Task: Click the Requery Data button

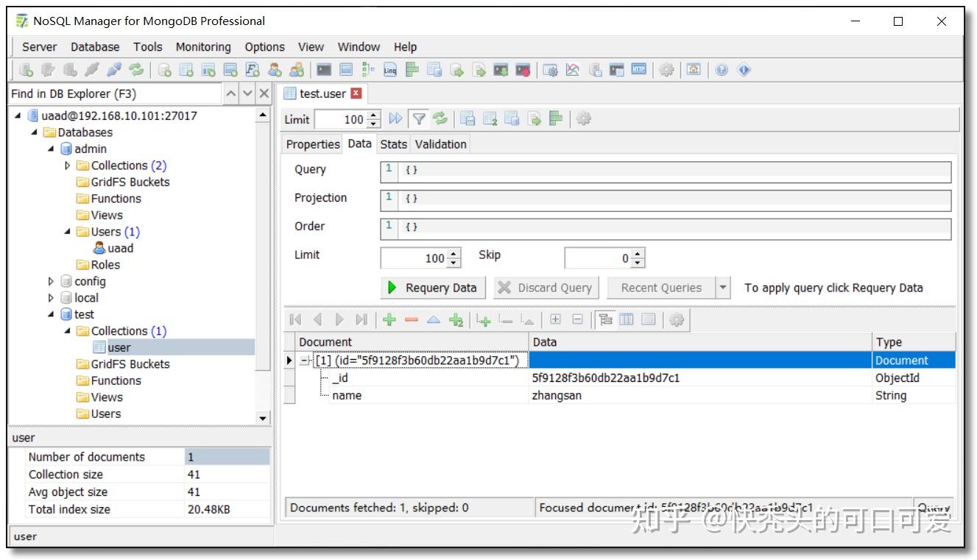Action: pos(432,287)
